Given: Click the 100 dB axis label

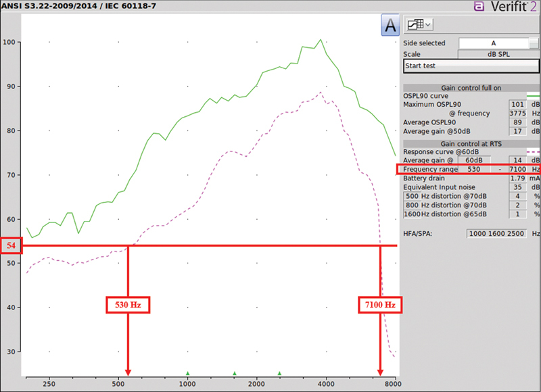Looking at the screenshot, I should pyautogui.click(x=9, y=42).
